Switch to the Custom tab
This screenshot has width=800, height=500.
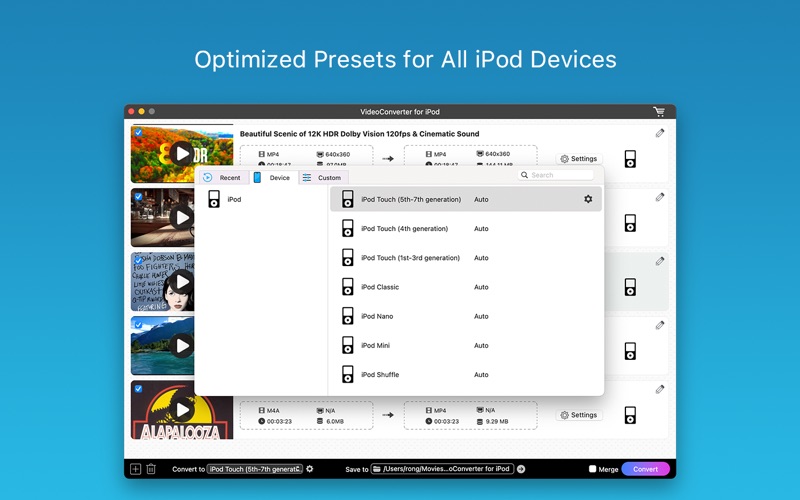(323, 178)
